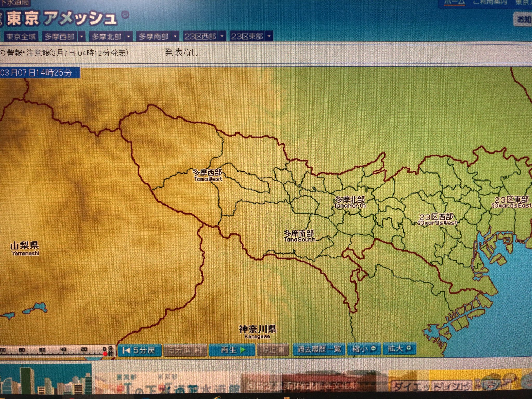Click the 停止 stop button
The width and height of the screenshot is (532, 399).
pos(273,350)
